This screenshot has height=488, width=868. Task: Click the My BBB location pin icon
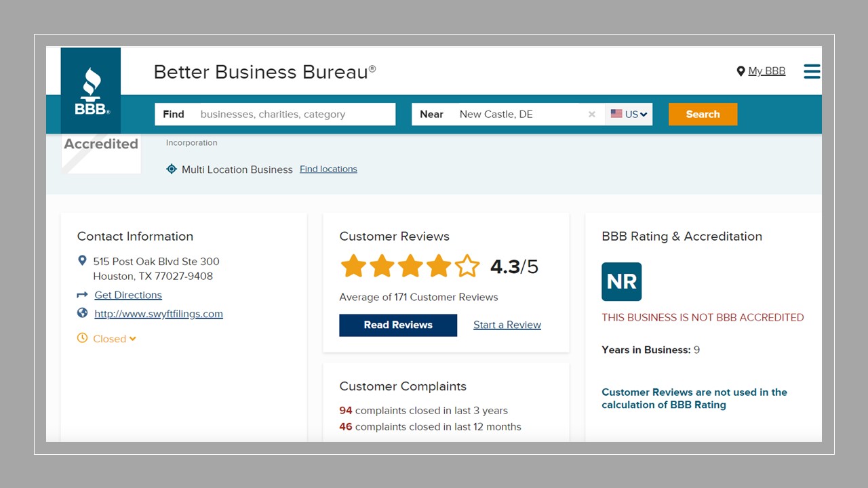pyautogui.click(x=741, y=71)
